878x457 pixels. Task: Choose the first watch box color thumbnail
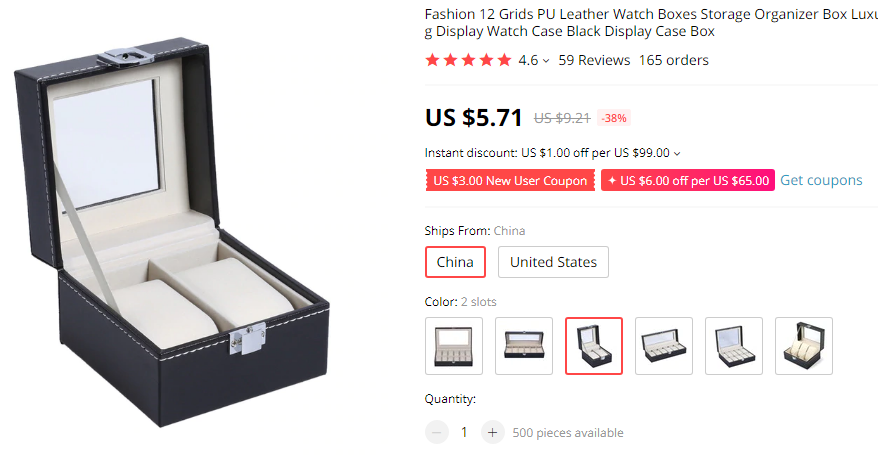pos(454,346)
